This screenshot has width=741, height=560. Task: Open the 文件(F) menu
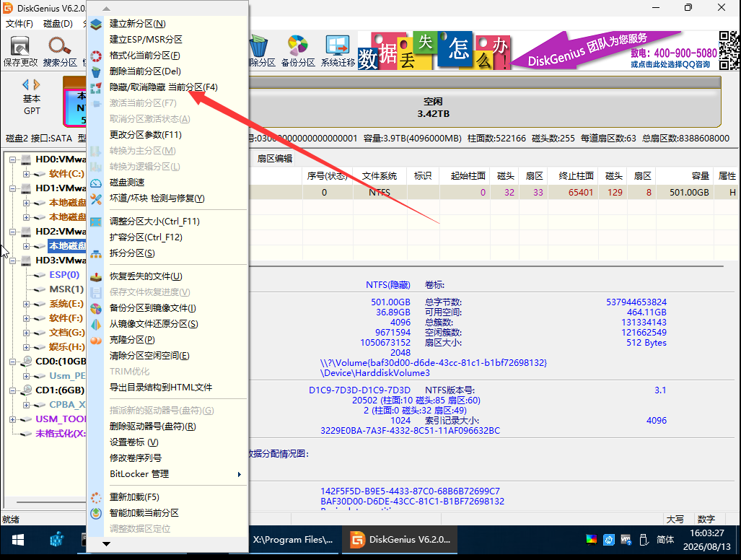pyautogui.click(x=19, y=24)
